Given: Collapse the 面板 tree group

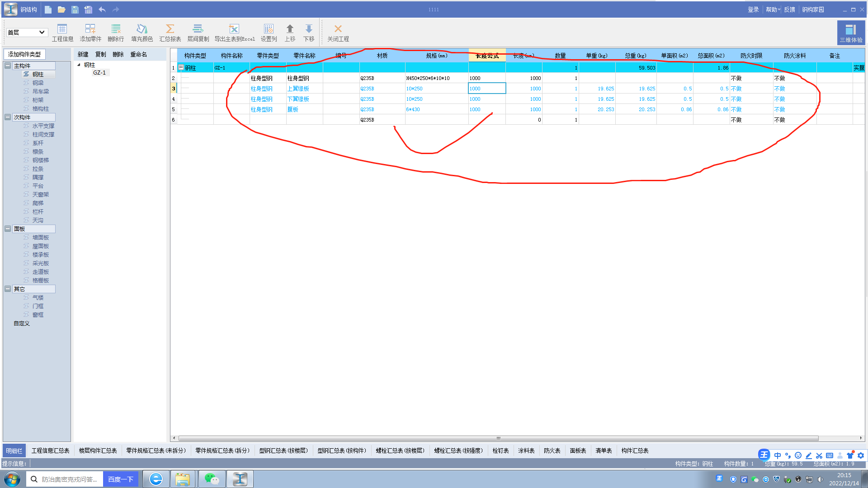Looking at the screenshot, I should coord(8,229).
